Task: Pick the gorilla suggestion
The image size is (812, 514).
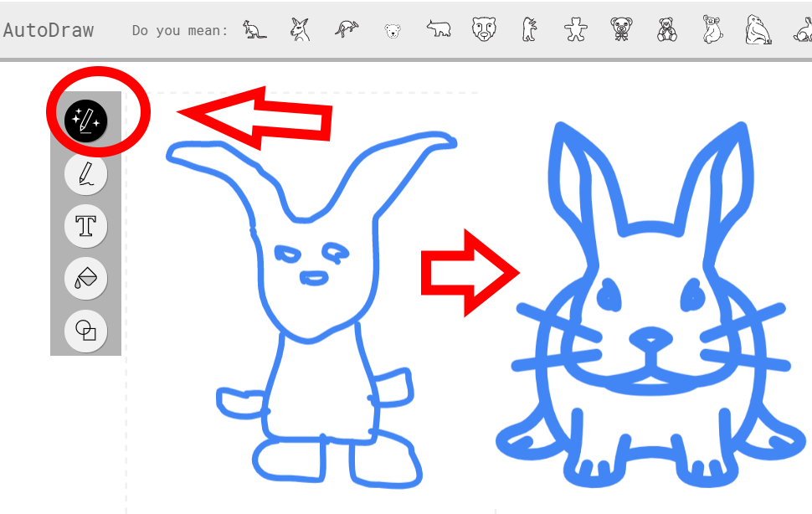Action: pos(758,29)
